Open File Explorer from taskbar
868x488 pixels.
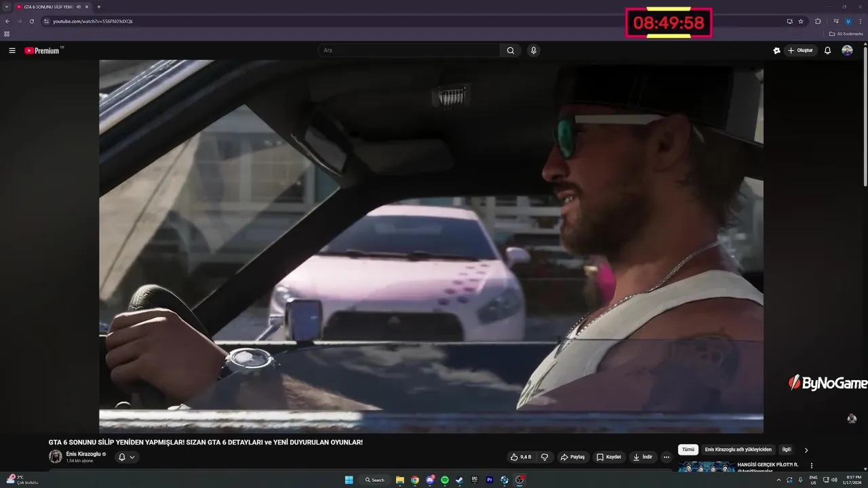400,480
